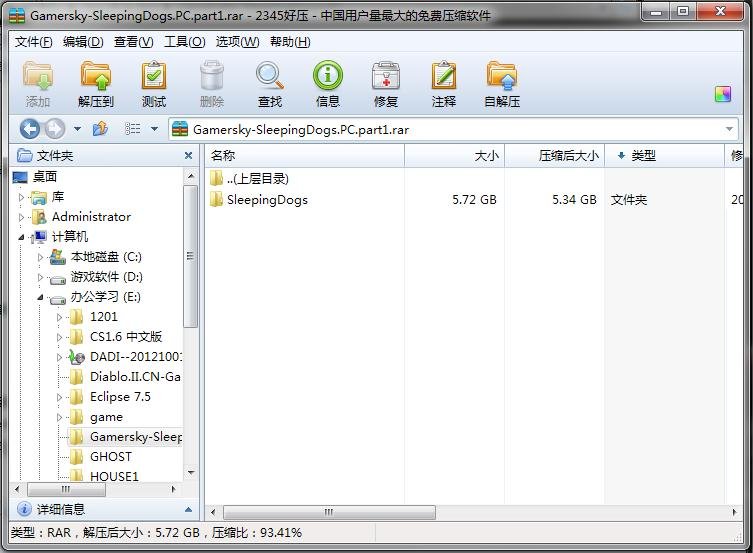Expand 本地磁盘 (C:) node
The width and height of the screenshot is (753, 553).
click(40, 257)
